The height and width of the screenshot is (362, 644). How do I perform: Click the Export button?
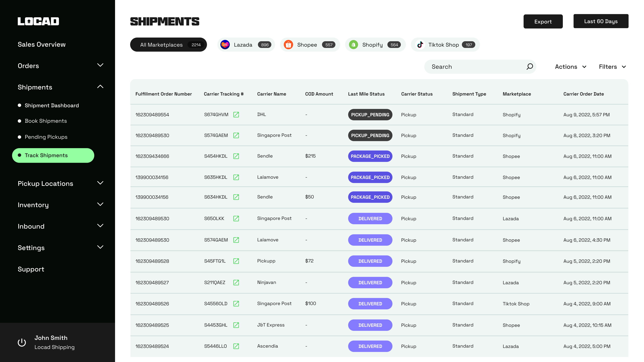[543, 21]
